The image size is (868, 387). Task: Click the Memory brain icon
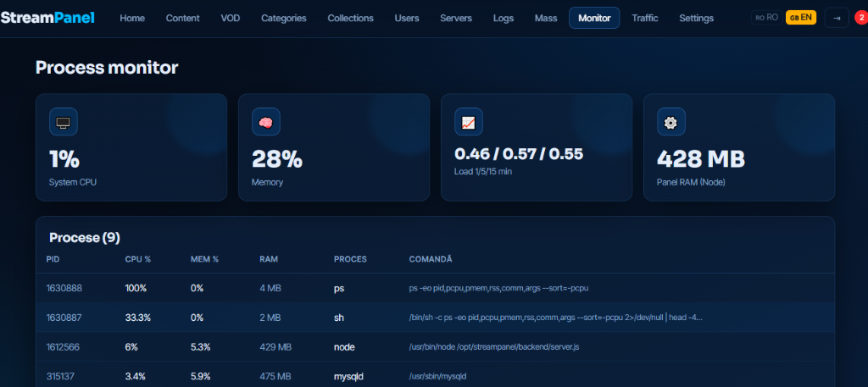pyautogui.click(x=265, y=122)
